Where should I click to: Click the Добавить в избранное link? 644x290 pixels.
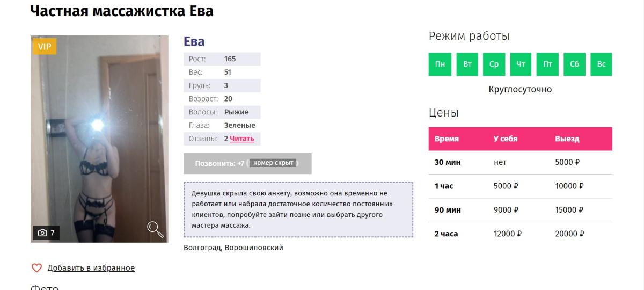tap(91, 268)
